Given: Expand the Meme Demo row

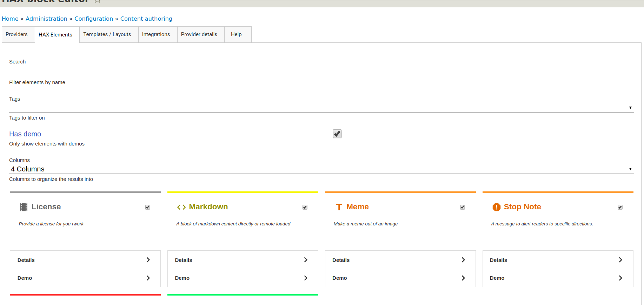Looking at the screenshot, I should click(400, 278).
